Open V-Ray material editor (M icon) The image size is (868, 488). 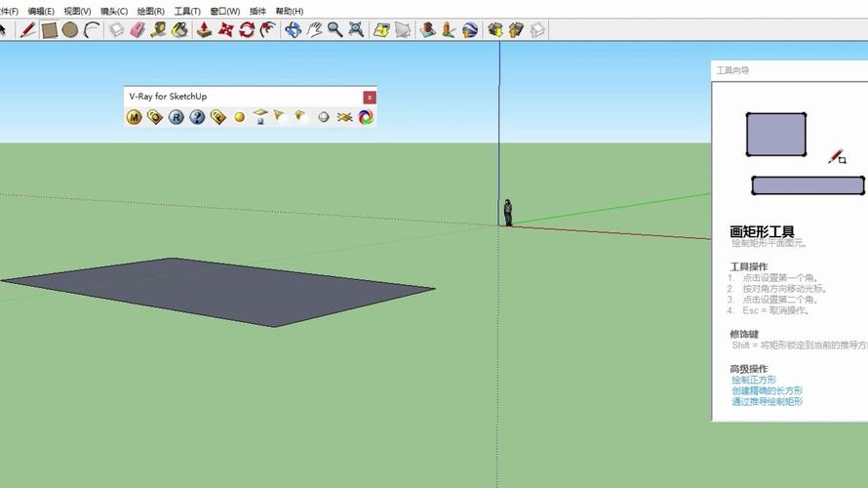tap(134, 117)
